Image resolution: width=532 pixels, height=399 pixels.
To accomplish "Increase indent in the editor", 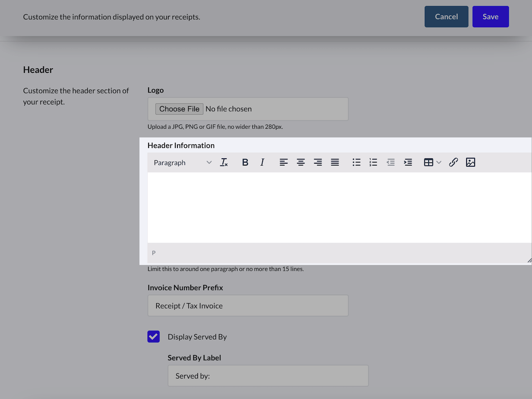I will [408, 162].
